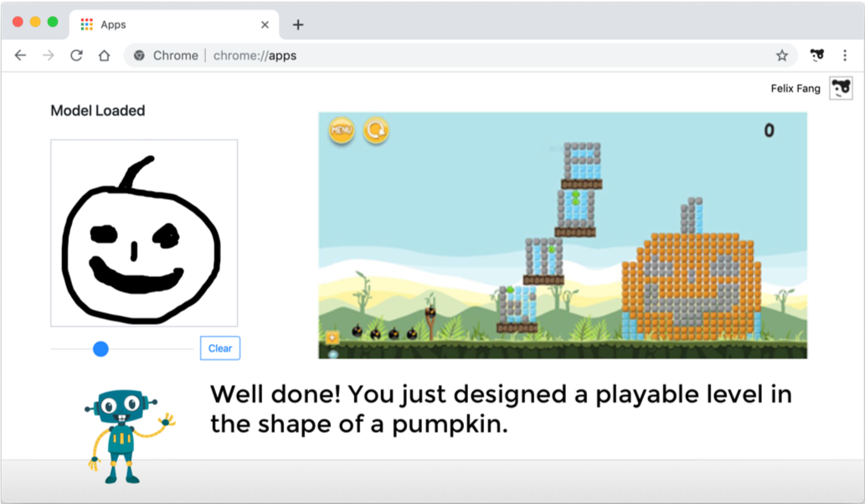Click the small yellow plus box in game
The image size is (865, 504).
pos(332,337)
